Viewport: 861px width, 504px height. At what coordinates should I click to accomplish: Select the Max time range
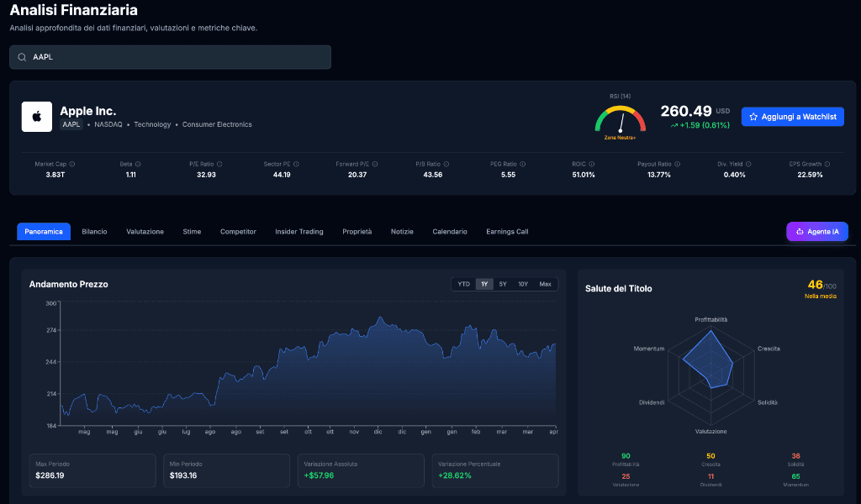(545, 284)
